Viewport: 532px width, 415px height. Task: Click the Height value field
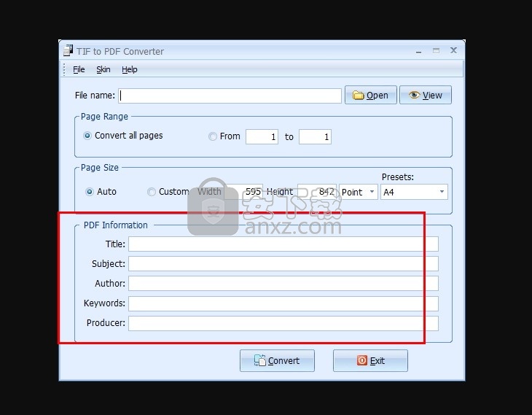[x=317, y=192]
